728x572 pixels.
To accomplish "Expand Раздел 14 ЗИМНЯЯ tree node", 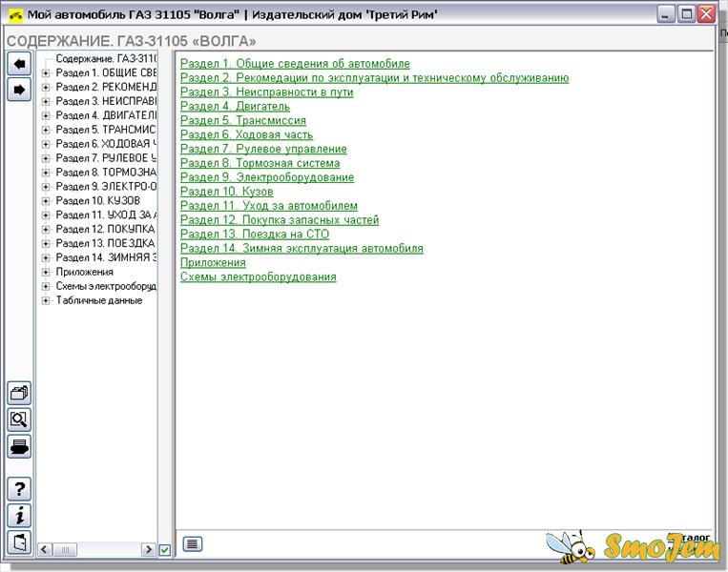I will 46,257.
